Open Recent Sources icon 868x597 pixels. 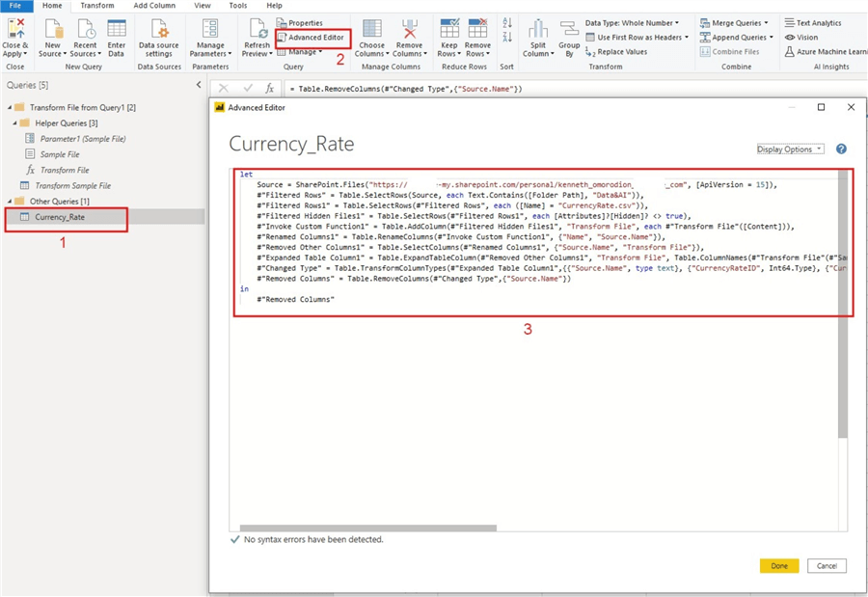85,28
